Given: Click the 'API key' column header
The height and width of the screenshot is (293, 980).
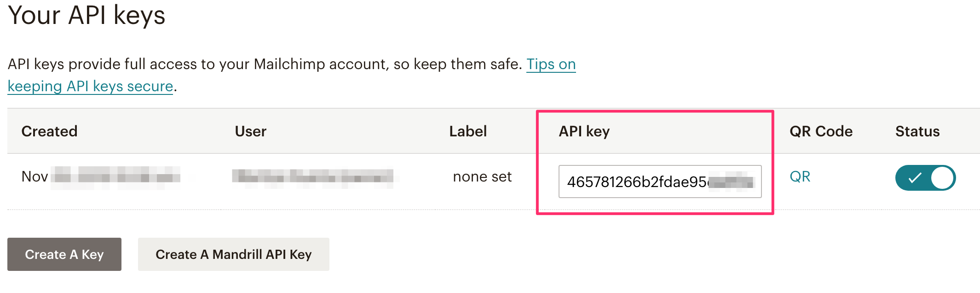Looking at the screenshot, I should (x=584, y=131).
